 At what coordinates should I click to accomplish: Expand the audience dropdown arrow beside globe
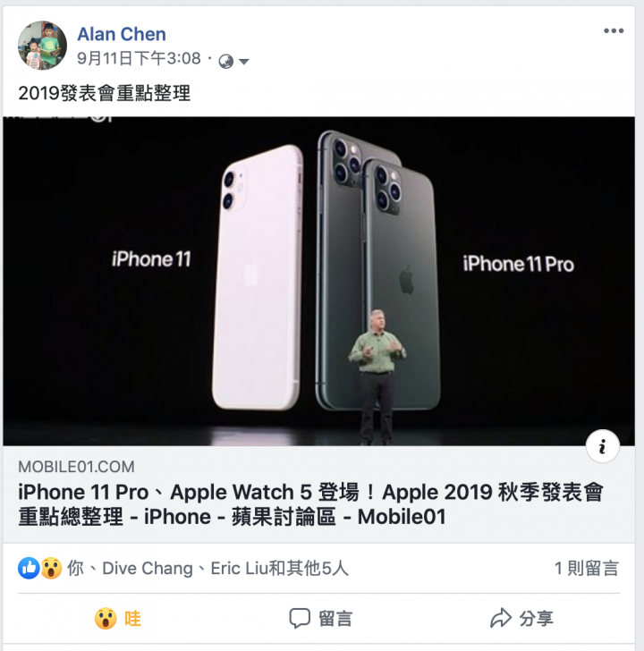[x=244, y=62]
